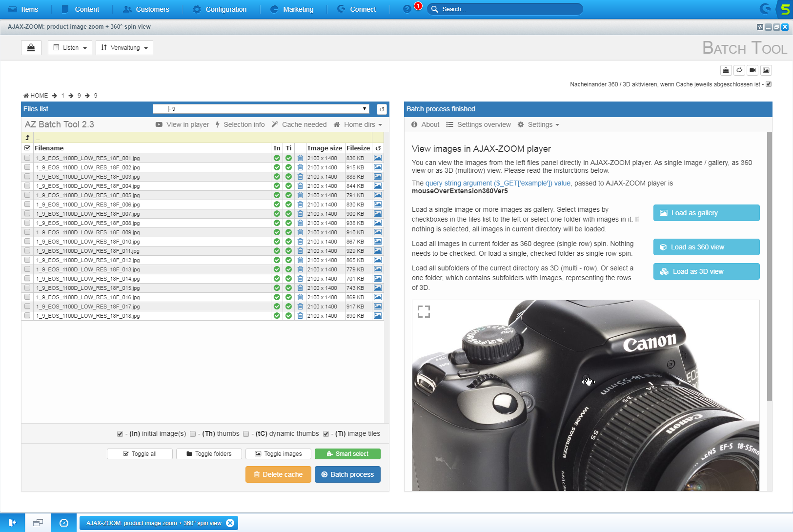
Task: Click the top Search field
Action: click(505, 9)
